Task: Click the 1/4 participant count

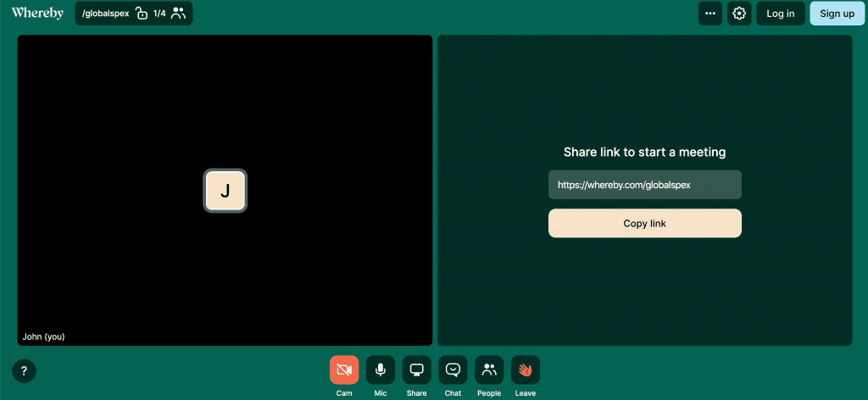Action: pos(159,14)
